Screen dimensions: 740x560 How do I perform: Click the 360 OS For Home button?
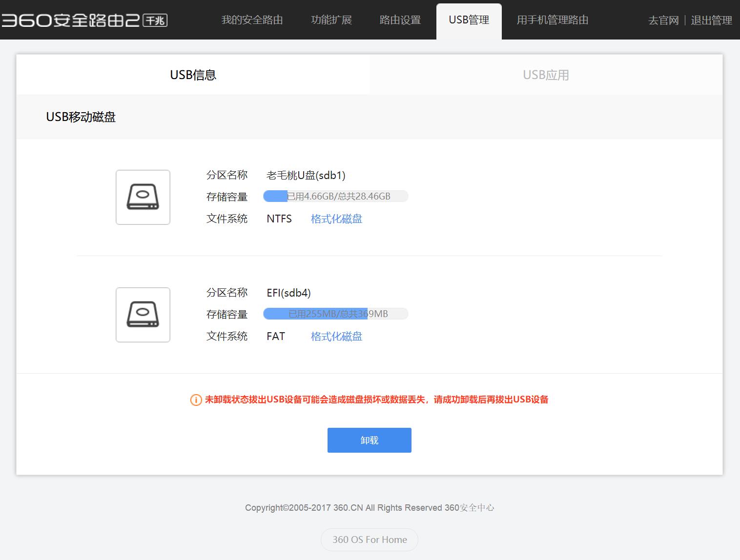(x=369, y=540)
